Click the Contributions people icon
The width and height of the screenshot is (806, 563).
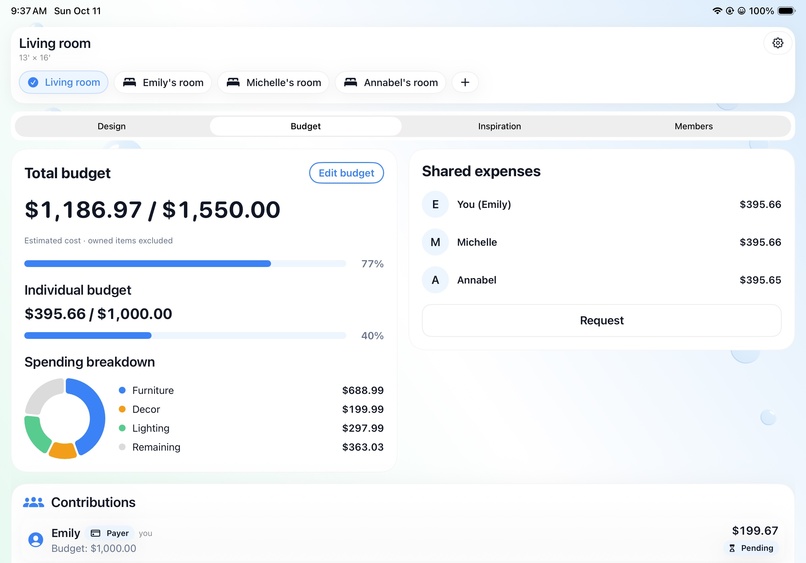pos(33,502)
